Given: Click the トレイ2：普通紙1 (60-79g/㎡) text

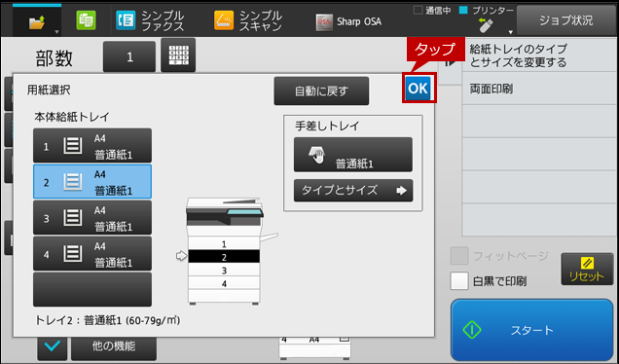Looking at the screenshot, I should tap(108, 320).
